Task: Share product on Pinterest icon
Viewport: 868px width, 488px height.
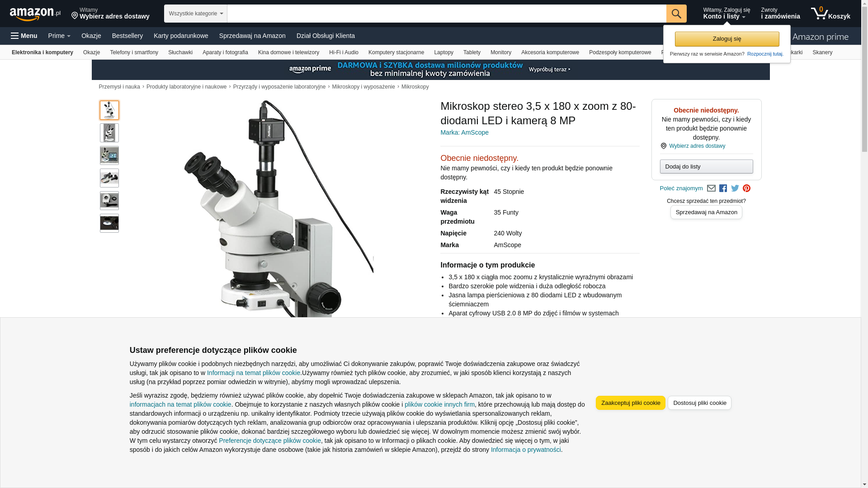Action: 746,188
